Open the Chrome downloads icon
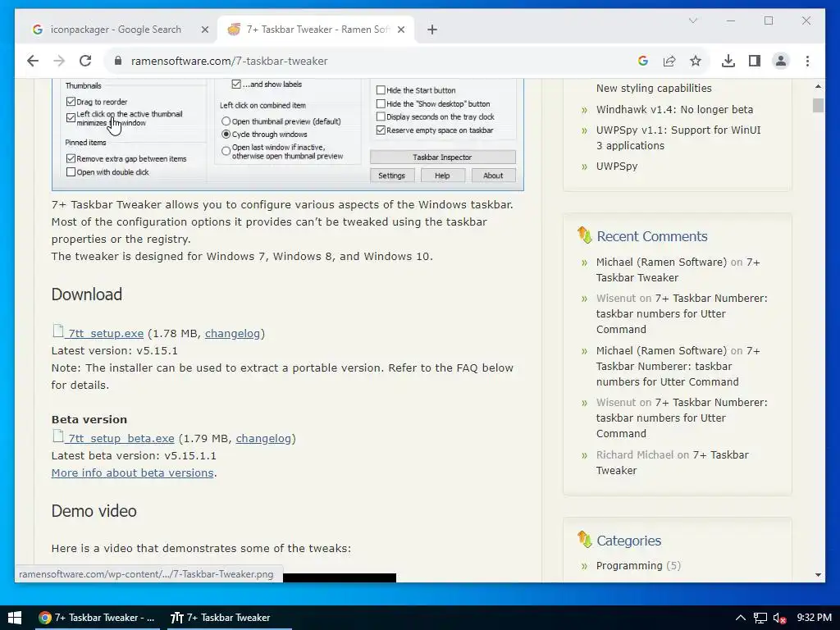Image resolution: width=840 pixels, height=630 pixels. tap(728, 61)
